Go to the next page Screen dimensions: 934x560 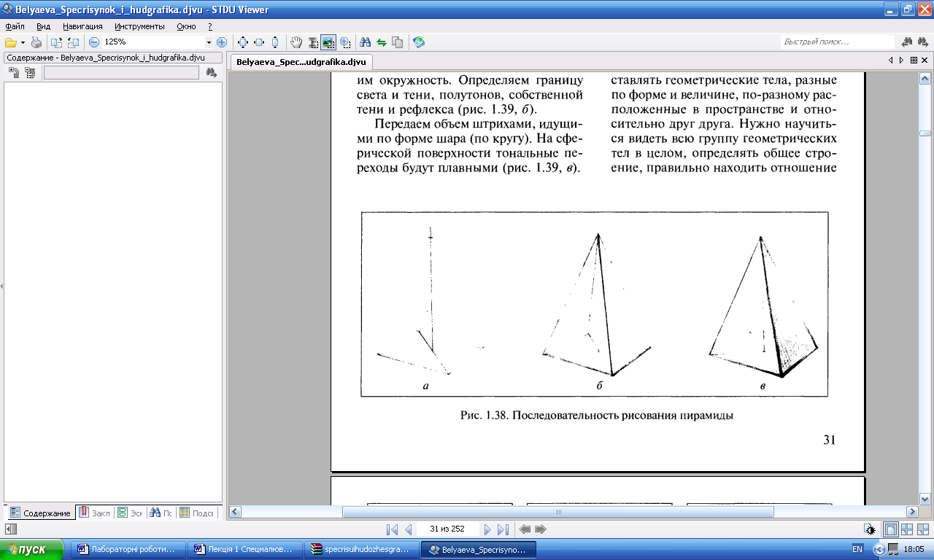[487, 529]
